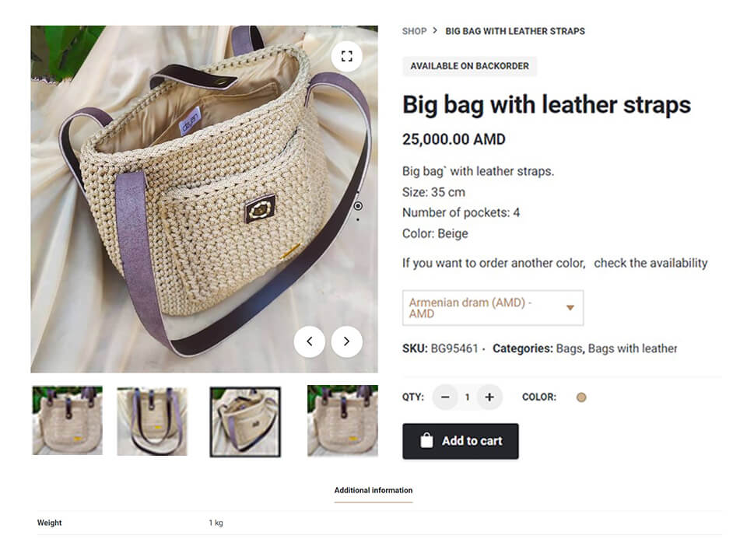Go to Shop breadcrumb link
The width and height of the screenshot is (747, 560).
pos(414,31)
